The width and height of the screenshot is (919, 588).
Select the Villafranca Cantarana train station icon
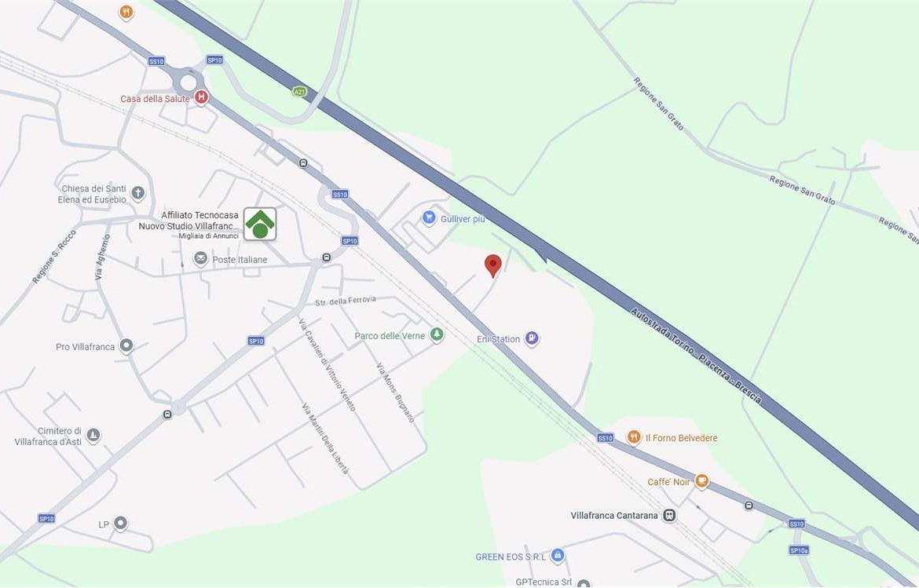[x=669, y=515]
